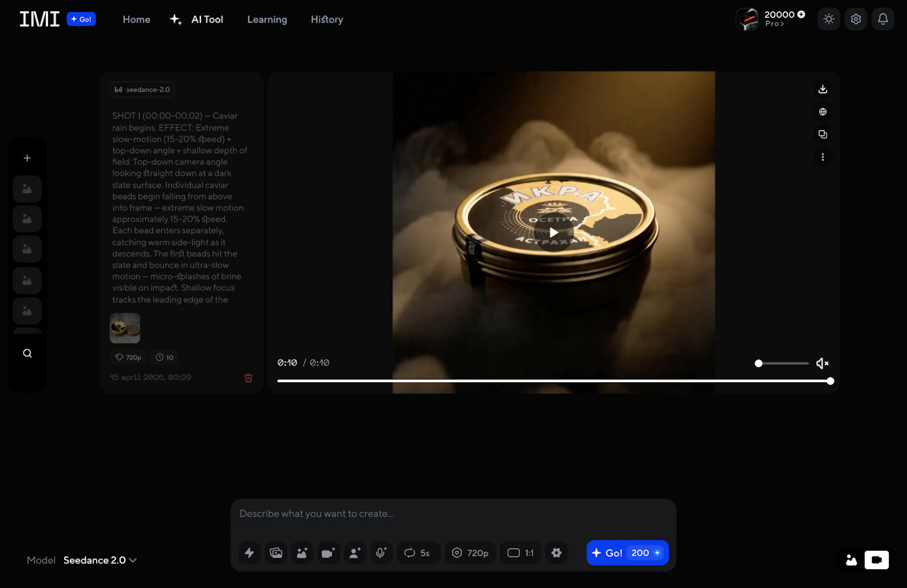Open the 5s duration dropdown
Viewport: 907px width, 588px height.
(x=419, y=553)
